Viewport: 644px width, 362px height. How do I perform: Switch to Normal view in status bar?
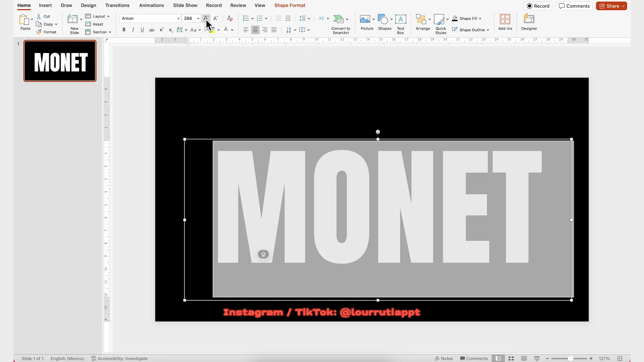point(498,358)
